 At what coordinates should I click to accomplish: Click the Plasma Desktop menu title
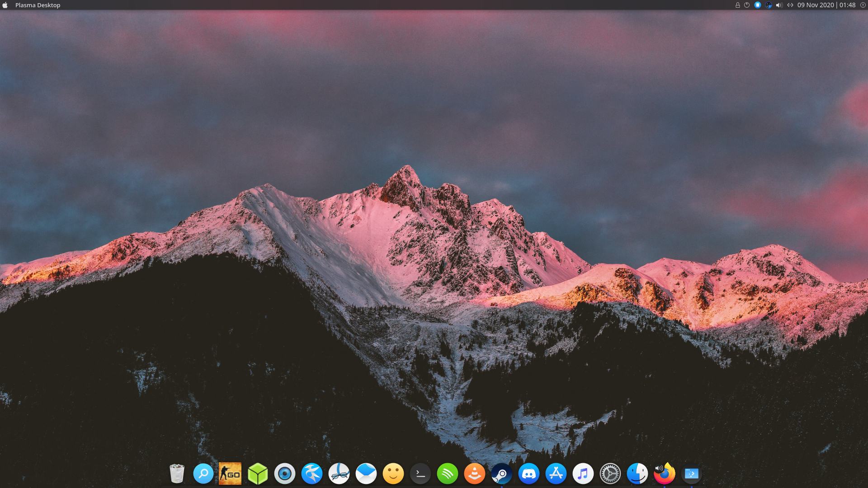(38, 5)
